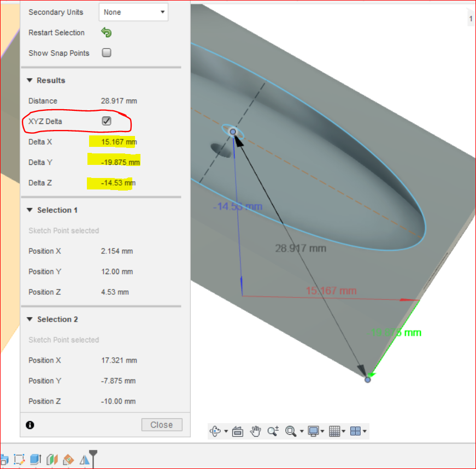Activate the Pan hand tool
Screen dimensions: 476x469
click(255, 431)
